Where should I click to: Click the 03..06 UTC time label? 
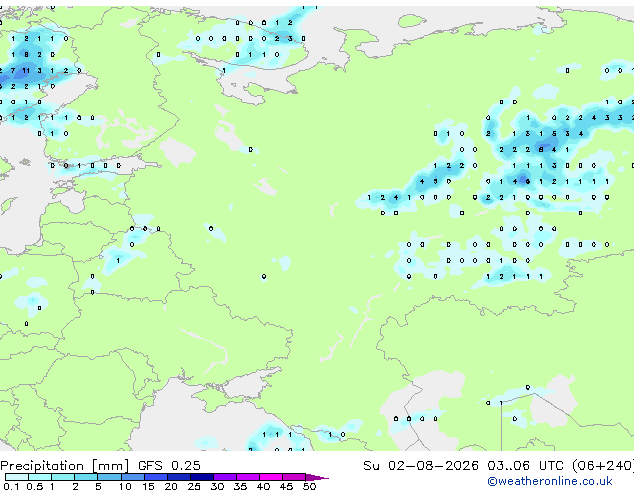(525, 466)
